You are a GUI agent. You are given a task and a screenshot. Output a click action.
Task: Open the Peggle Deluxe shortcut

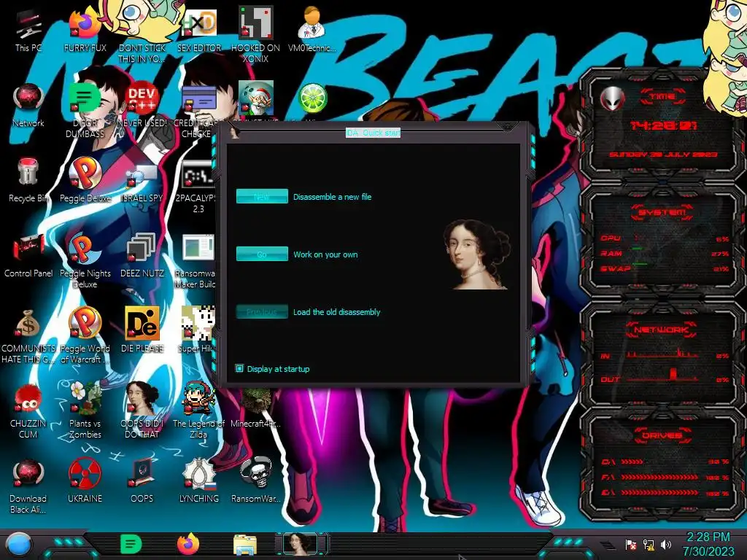click(85, 180)
